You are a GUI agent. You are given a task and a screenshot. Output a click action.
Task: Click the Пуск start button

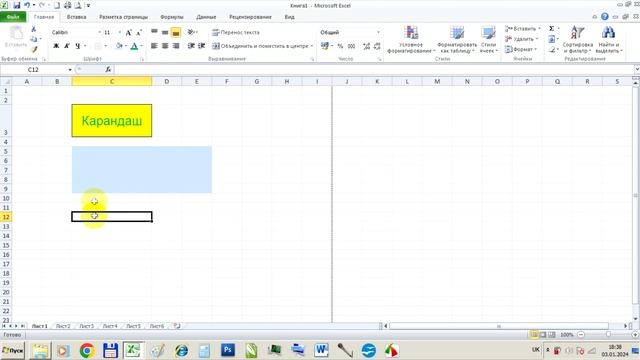[x=13, y=351]
